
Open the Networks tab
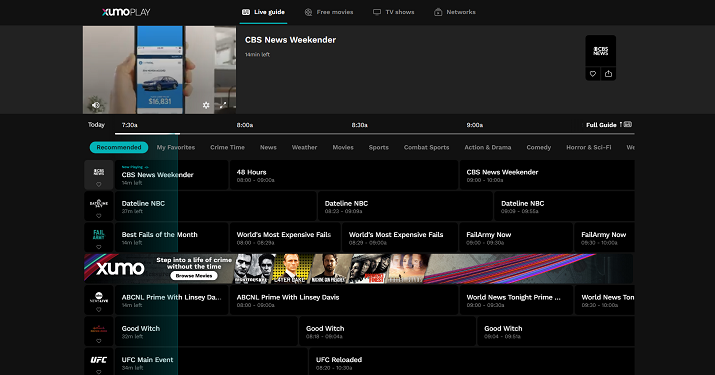coord(455,12)
